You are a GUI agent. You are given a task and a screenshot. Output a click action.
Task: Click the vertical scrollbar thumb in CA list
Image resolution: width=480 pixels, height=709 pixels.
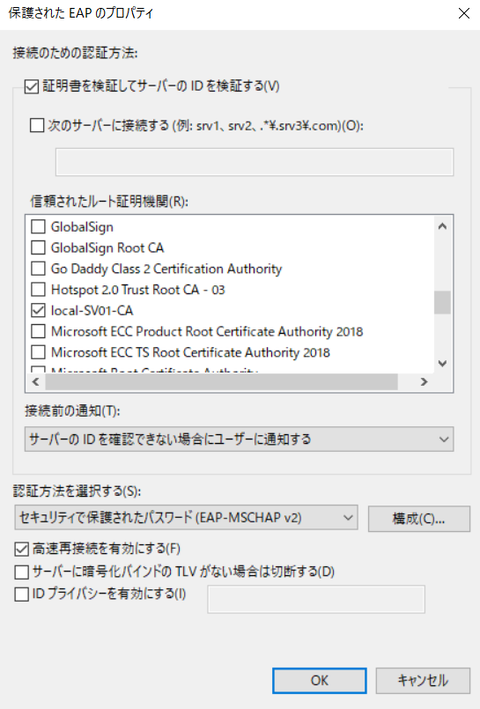click(442, 303)
